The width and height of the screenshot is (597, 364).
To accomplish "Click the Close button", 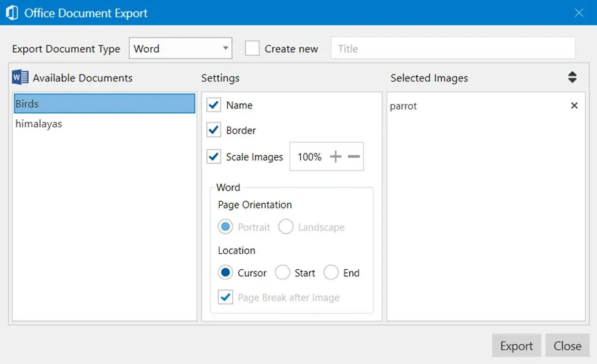I will [567, 346].
